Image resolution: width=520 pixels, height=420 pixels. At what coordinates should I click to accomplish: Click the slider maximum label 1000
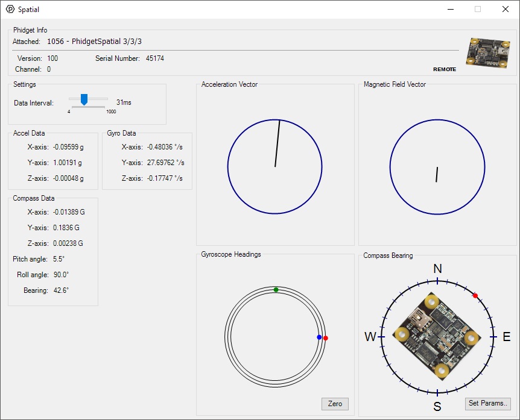[111, 111]
